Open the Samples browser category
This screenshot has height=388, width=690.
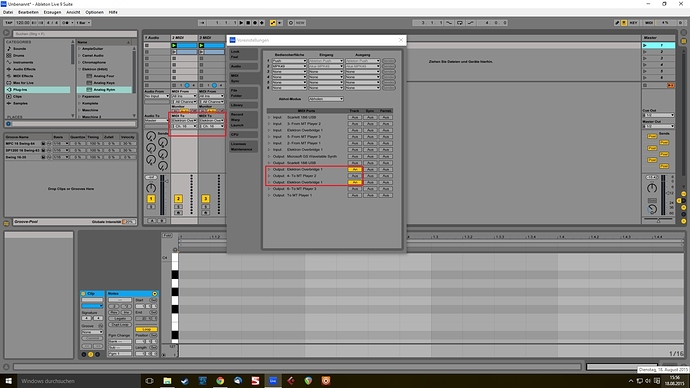(20, 103)
